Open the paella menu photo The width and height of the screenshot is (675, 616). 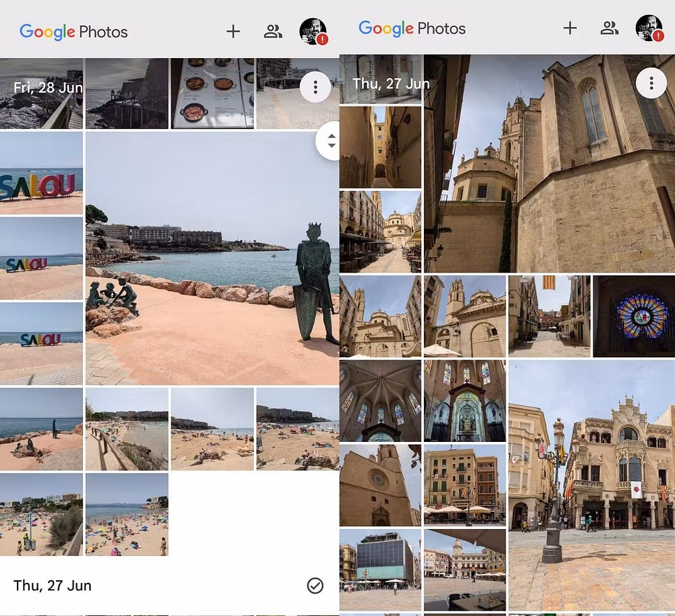point(212,93)
